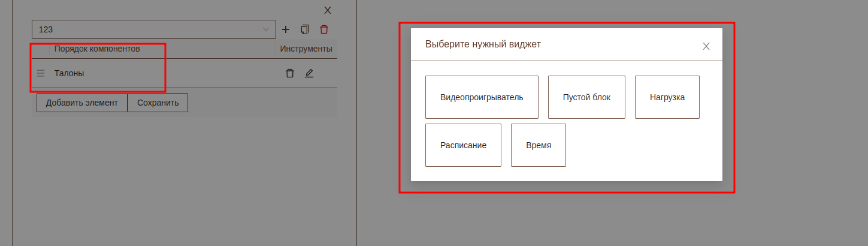Click the Инструменты column header
The height and width of the screenshot is (246, 868).
[x=306, y=49]
